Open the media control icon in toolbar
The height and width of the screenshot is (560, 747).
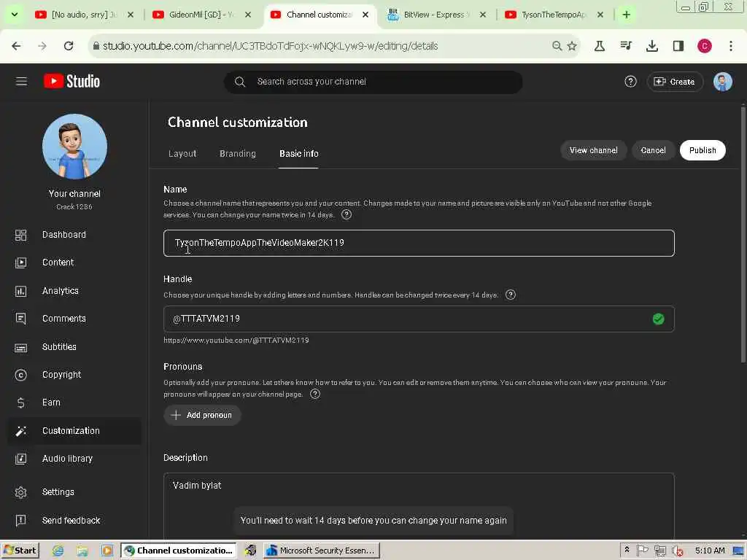625,46
